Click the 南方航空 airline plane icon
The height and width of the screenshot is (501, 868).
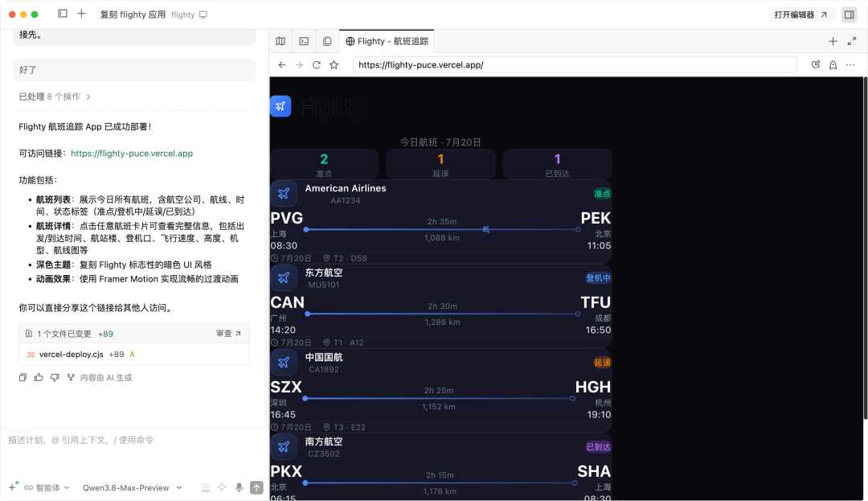pyautogui.click(x=284, y=447)
